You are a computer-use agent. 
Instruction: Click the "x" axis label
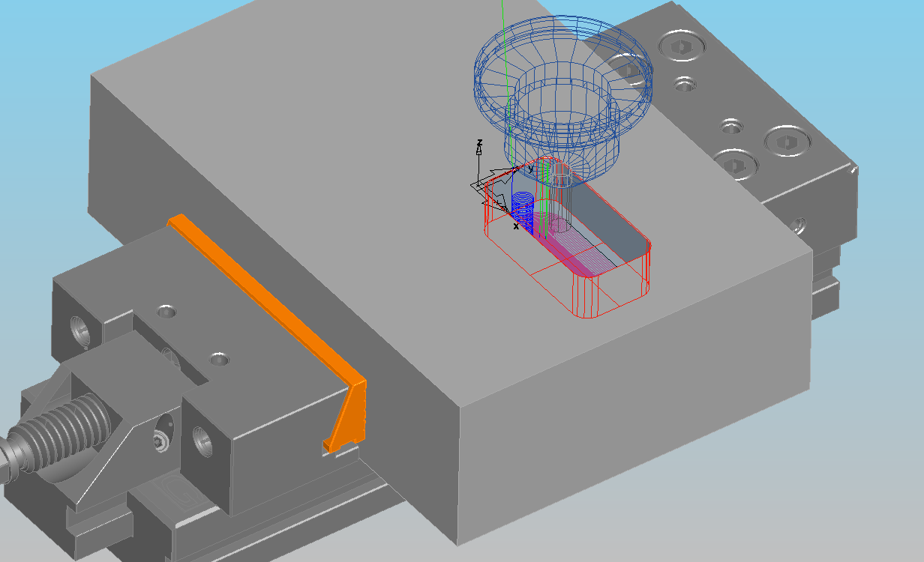(x=516, y=226)
